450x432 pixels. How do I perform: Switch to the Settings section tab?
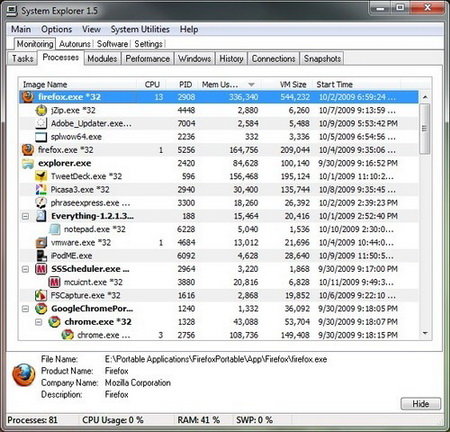(x=148, y=44)
